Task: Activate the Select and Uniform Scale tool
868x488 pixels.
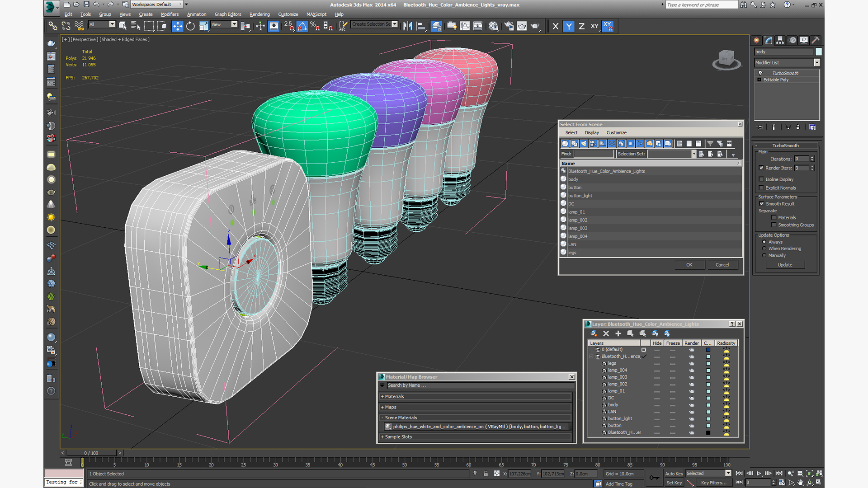Action: [x=203, y=26]
